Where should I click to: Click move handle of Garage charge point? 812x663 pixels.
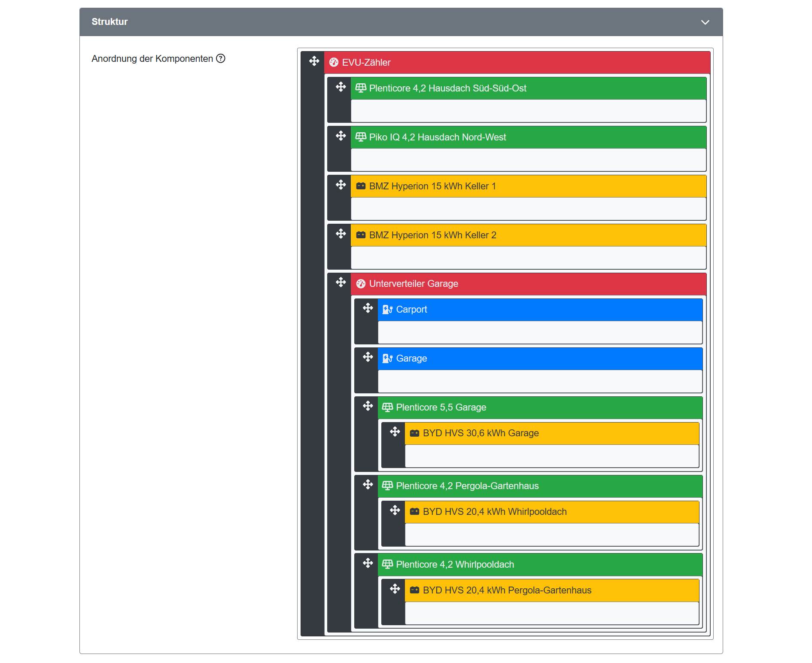click(368, 357)
